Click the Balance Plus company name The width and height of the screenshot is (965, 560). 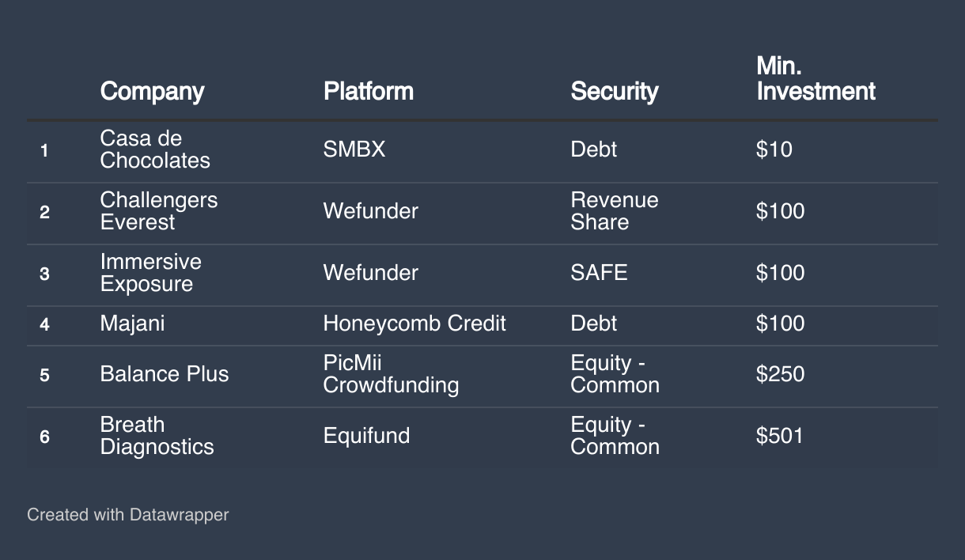click(x=164, y=374)
